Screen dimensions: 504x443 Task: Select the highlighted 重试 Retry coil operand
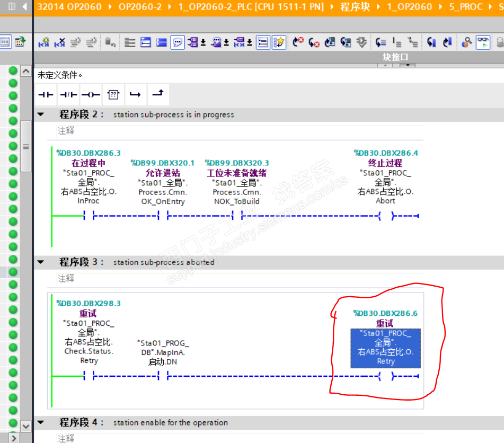[x=385, y=348]
